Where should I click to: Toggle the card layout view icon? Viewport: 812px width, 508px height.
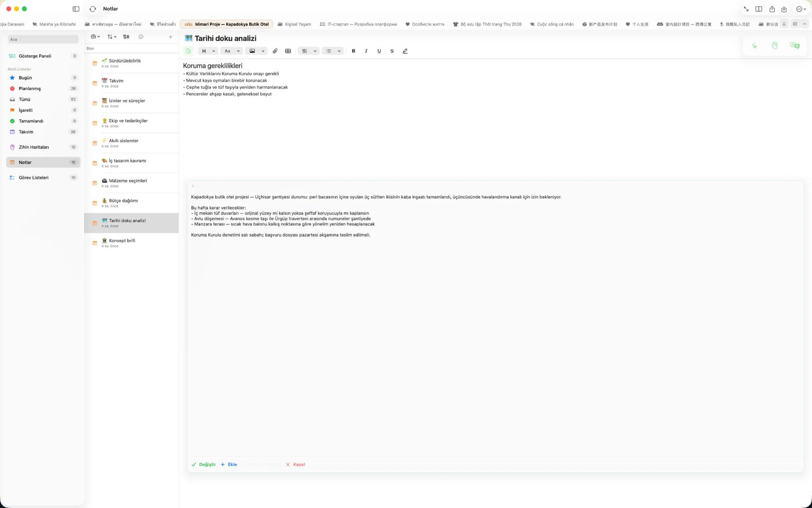tap(126, 37)
